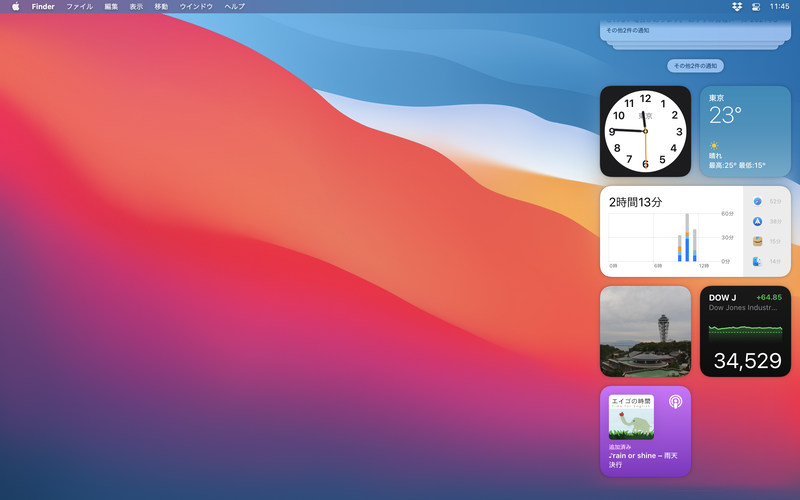Click the 34,529 index value
Image resolution: width=800 pixels, height=500 pixels.
[x=747, y=361]
